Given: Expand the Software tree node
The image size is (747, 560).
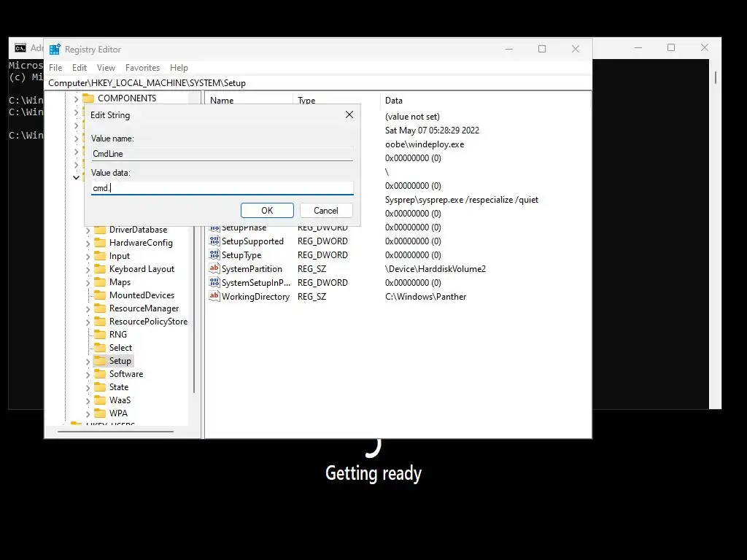Looking at the screenshot, I should coord(88,375).
